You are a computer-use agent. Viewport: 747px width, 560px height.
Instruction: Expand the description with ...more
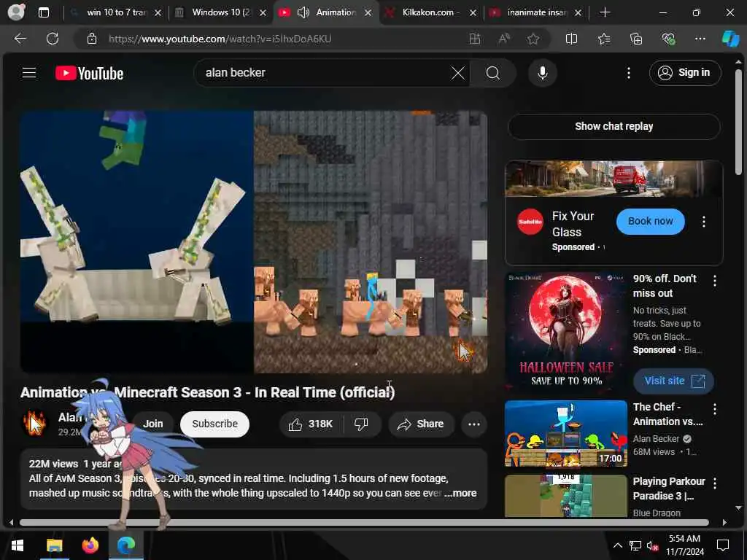pos(460,494)
